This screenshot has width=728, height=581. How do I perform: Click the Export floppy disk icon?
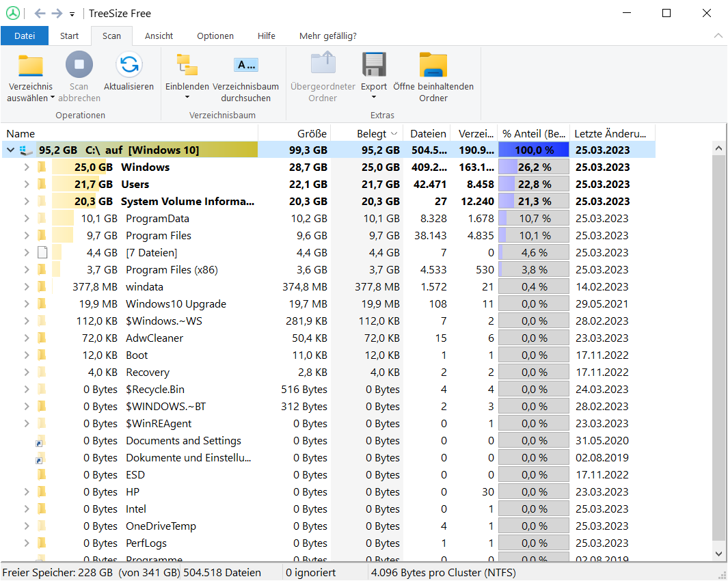374,64
